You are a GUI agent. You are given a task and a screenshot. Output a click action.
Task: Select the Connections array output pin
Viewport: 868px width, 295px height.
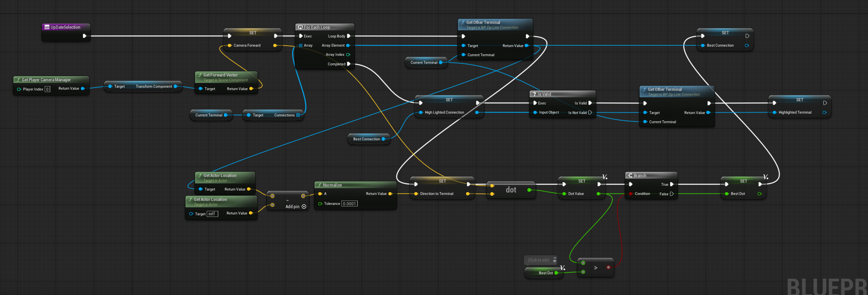pyautogui.click(x=298, y=115)
